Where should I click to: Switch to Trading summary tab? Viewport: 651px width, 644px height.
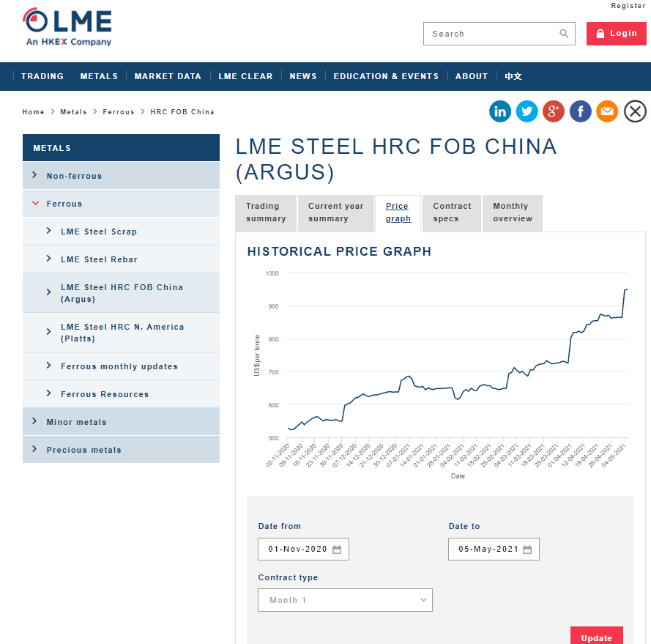click(266, 213)
